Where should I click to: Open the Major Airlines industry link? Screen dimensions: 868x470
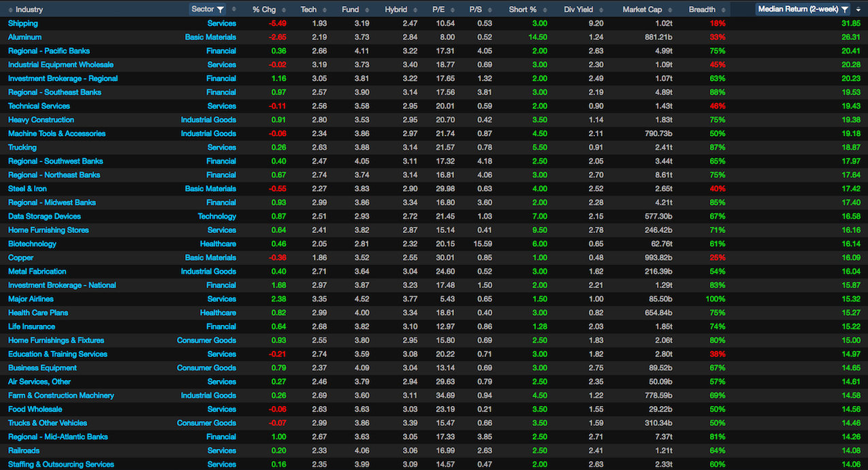[x=31, y=299]
